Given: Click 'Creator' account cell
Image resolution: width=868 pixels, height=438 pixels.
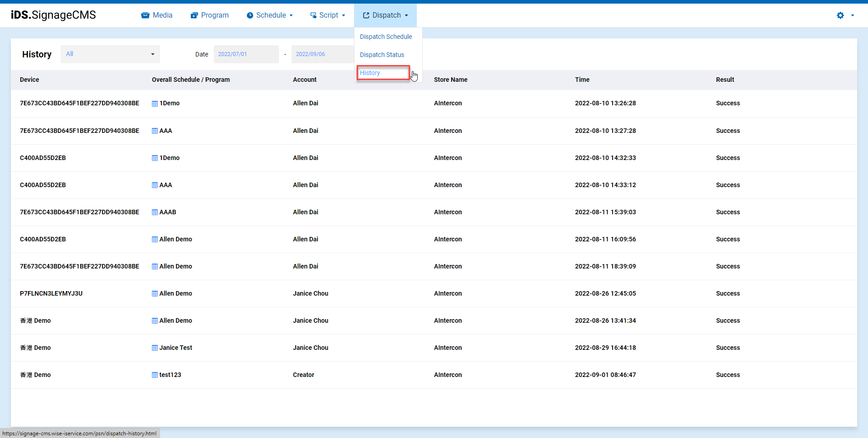Looking at the screenshot, I should point(303,375).
